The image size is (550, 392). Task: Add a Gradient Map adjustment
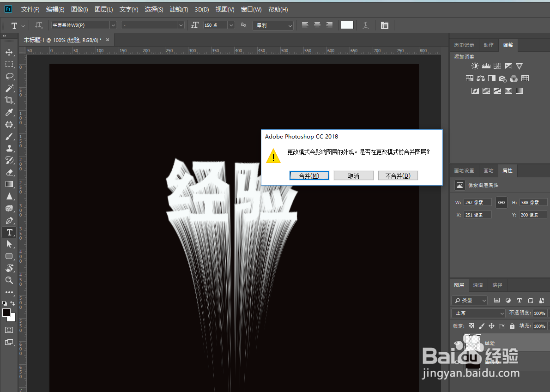[520, 91]
